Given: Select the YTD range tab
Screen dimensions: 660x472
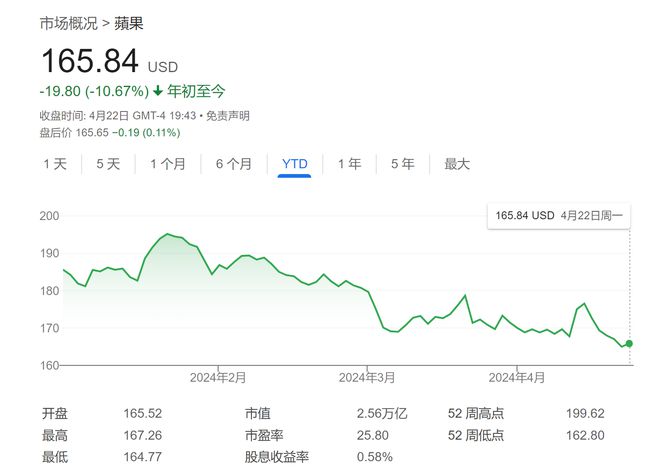Looking at the screenshot, I should coord(295,164).
